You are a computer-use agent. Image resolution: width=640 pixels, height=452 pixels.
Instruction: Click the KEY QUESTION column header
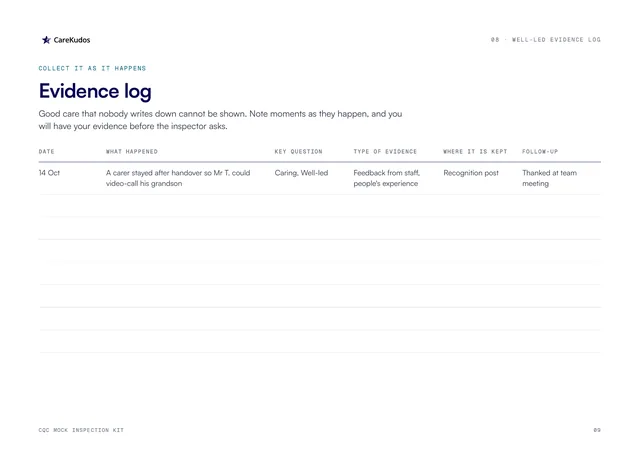[298, 151]
